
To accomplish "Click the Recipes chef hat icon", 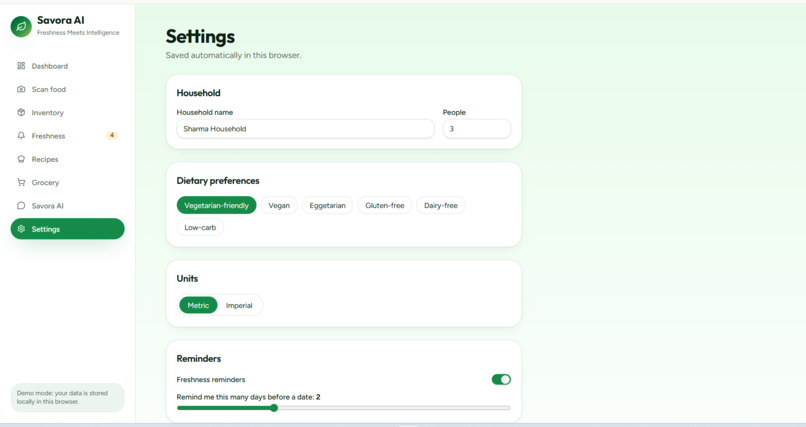I will click(x=21, y=159).
